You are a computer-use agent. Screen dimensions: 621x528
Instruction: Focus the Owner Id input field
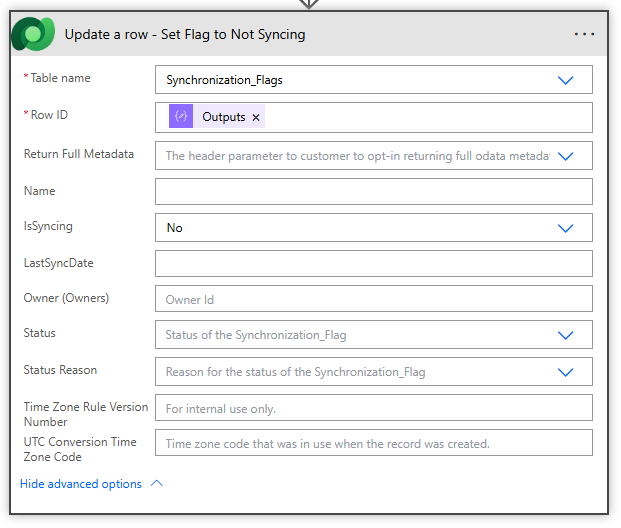click(373, 299)
